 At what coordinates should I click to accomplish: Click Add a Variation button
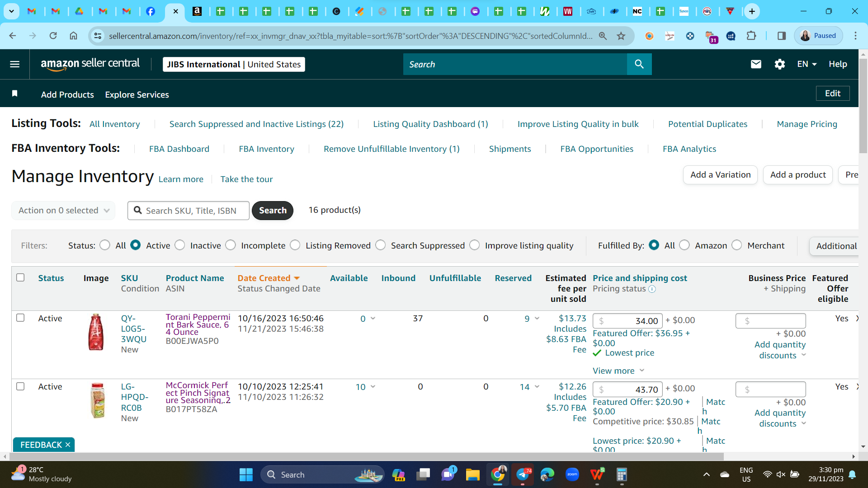pyautogui.click(x=720, y=175)
